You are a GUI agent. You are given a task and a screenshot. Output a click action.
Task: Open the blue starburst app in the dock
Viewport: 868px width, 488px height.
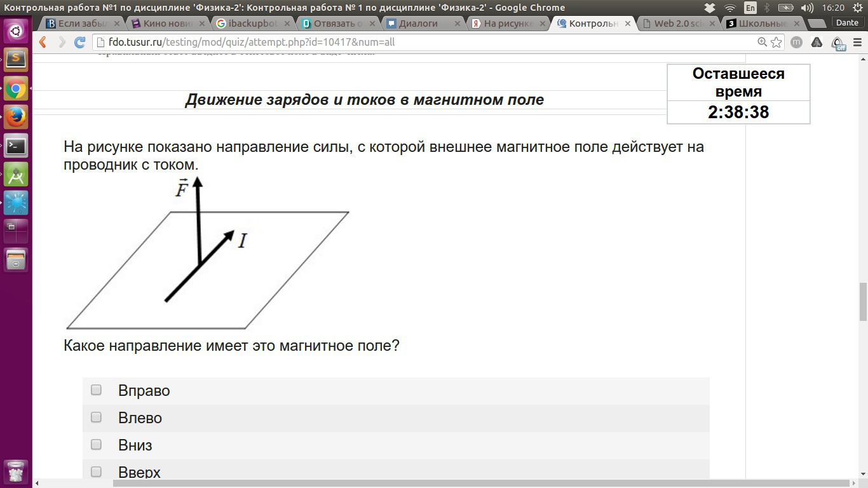pyautogui.click(x=16, y=203)
